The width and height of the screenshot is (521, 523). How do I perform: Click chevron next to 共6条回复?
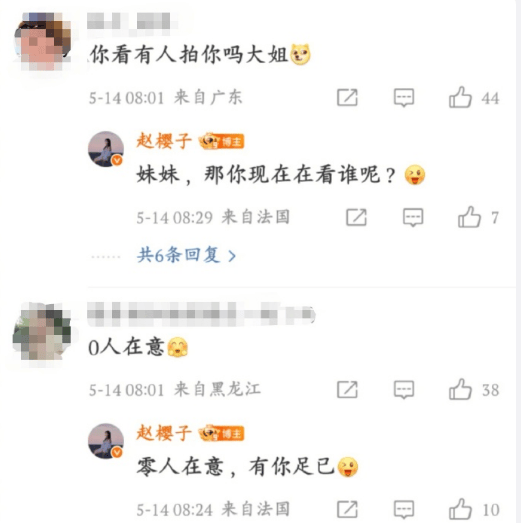(232, 256)
